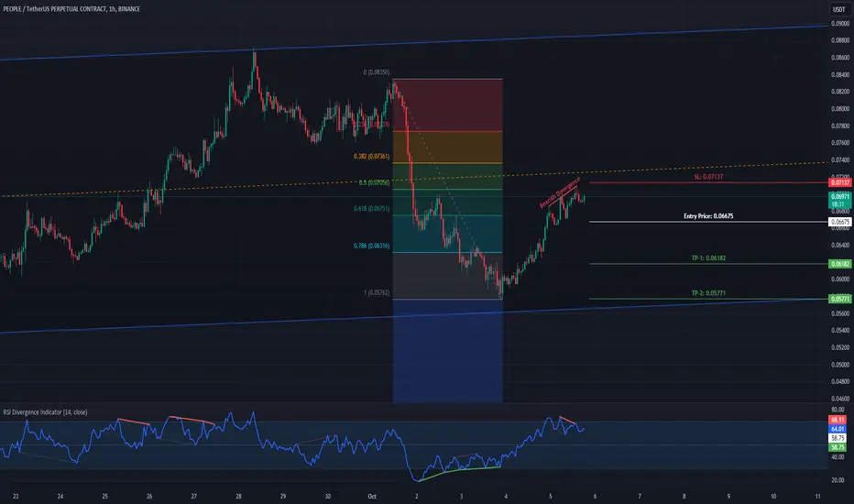Click the 0.04600 price axis label

840,399
